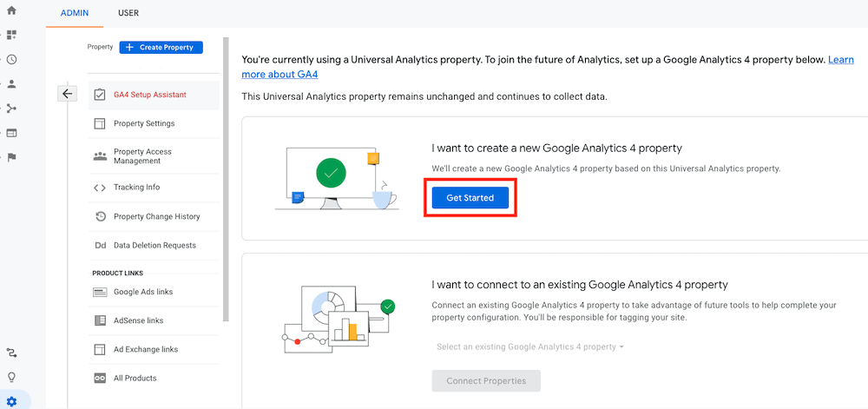This screenshot has height=409, width=868.
Task: Click the All Products link icon
Action: click(x=100, y=378)
